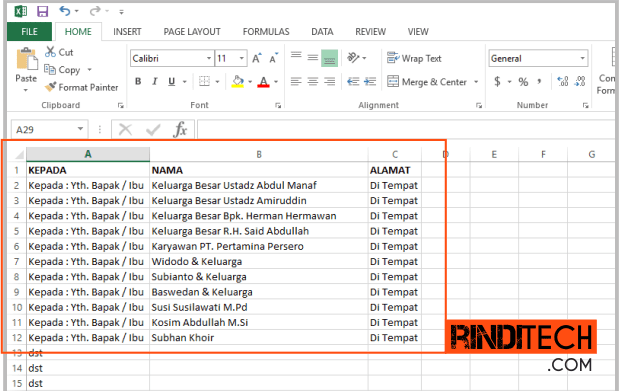Enable Wrap Text
The height and width of the screenshot is (391, 619).
[x=414, y=58]
